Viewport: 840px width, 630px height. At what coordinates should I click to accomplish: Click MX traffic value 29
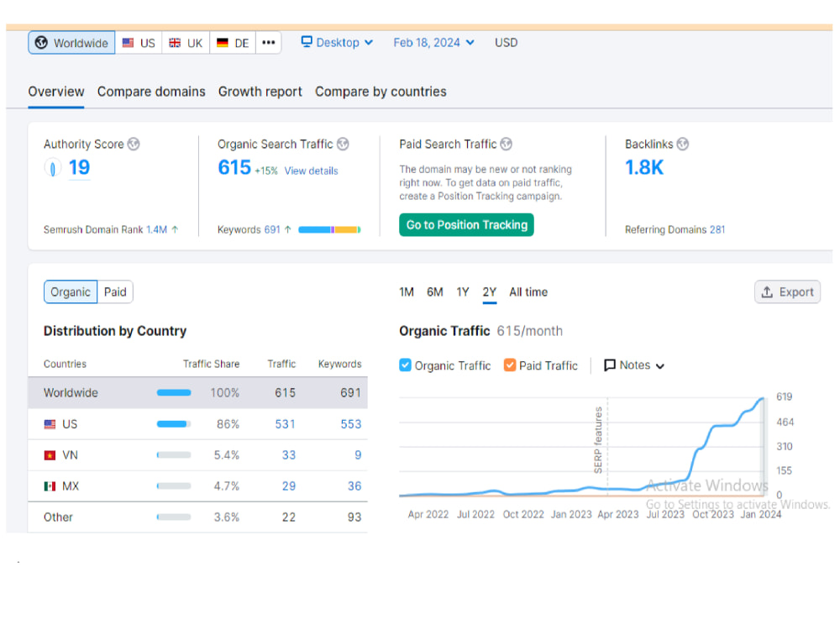pyautogui.click(x=289, y=486)
